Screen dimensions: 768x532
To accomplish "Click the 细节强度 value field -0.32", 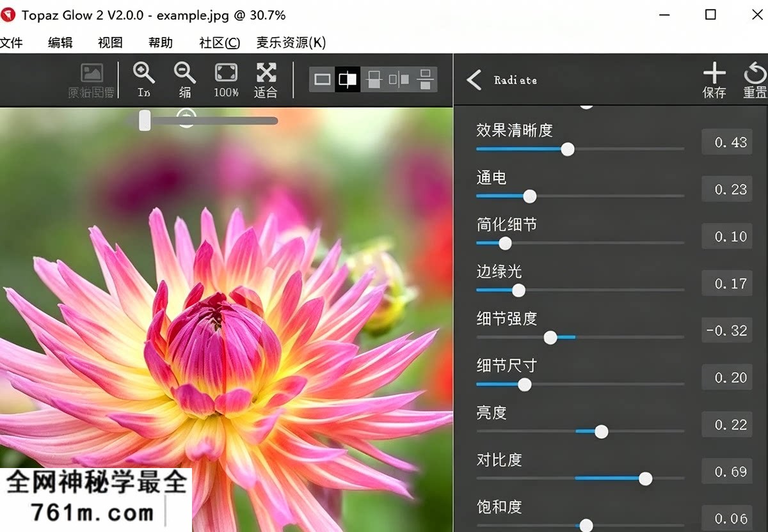I will (x=726, y=330).
